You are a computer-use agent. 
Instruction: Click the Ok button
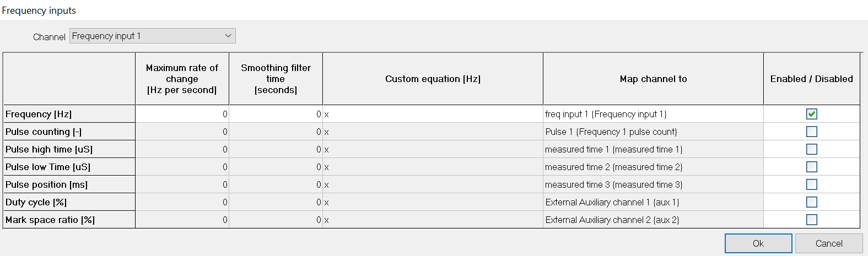click(x=758, y=243)
